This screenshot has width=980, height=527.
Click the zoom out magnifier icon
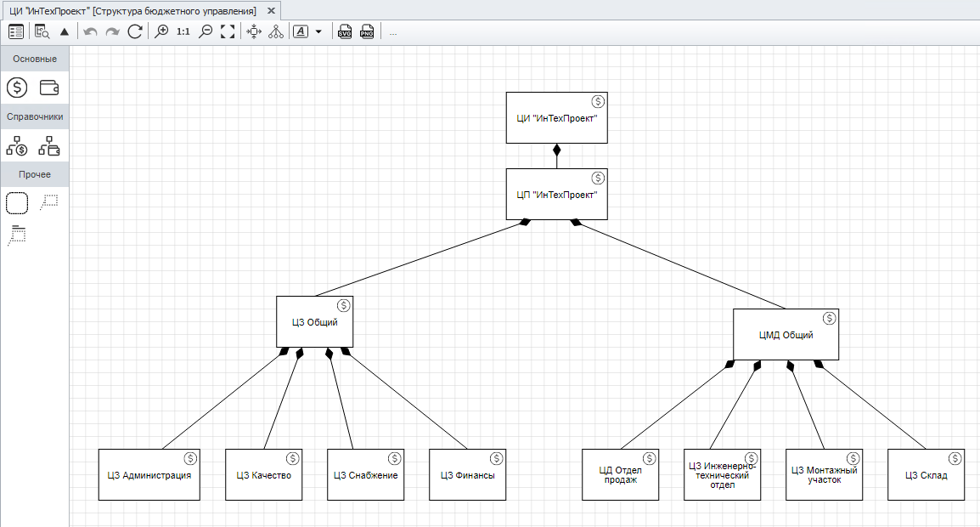click(205, 32)
